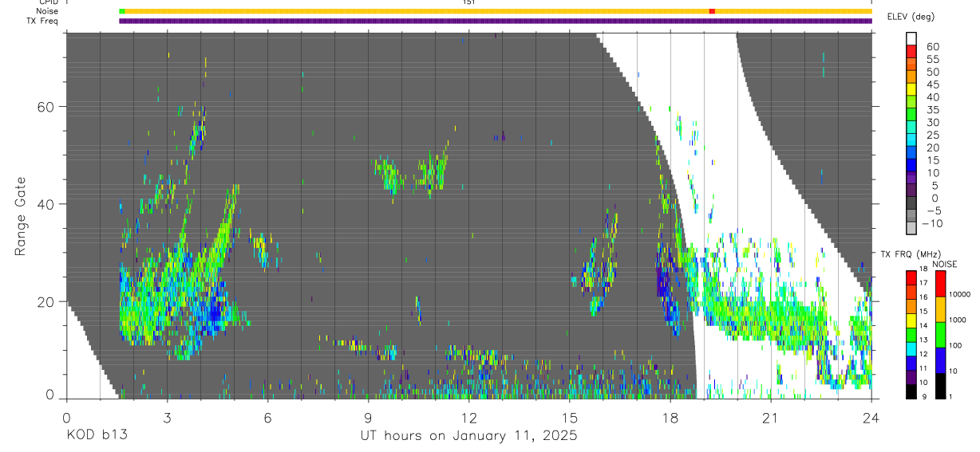Viewport: 980px width, 452px height.
Task: Pick the white top segment of ELEV bar
Action: 911,39
